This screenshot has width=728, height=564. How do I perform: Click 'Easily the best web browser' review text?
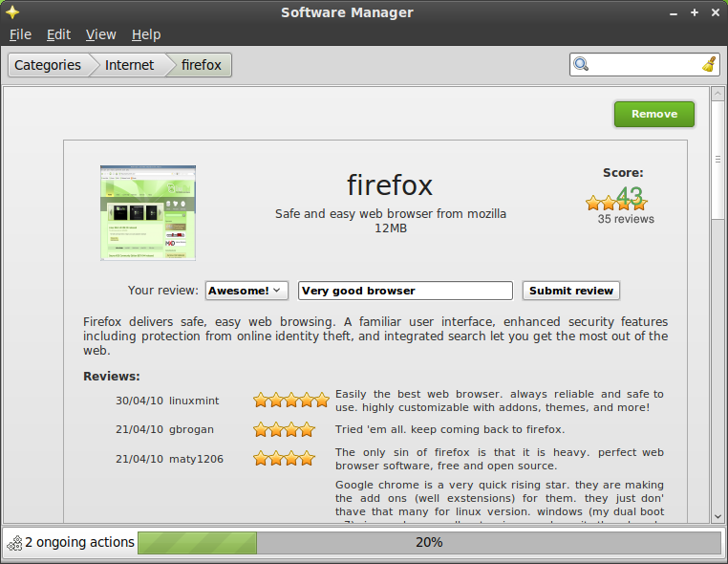click(x=500, y=401)
